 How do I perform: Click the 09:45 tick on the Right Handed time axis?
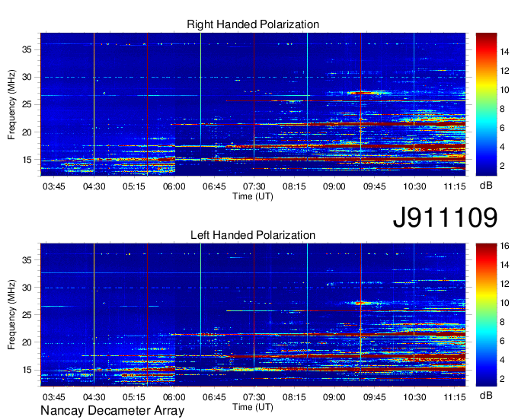[374, 186]
